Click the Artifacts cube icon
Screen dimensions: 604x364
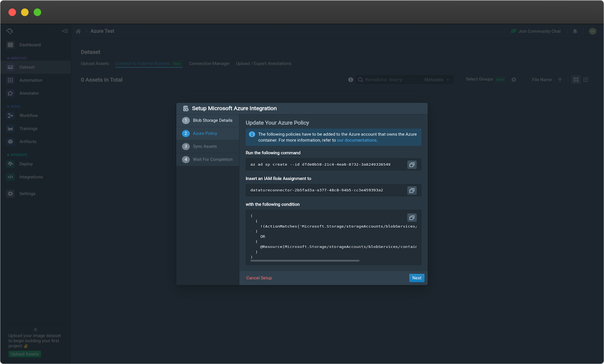10,142
